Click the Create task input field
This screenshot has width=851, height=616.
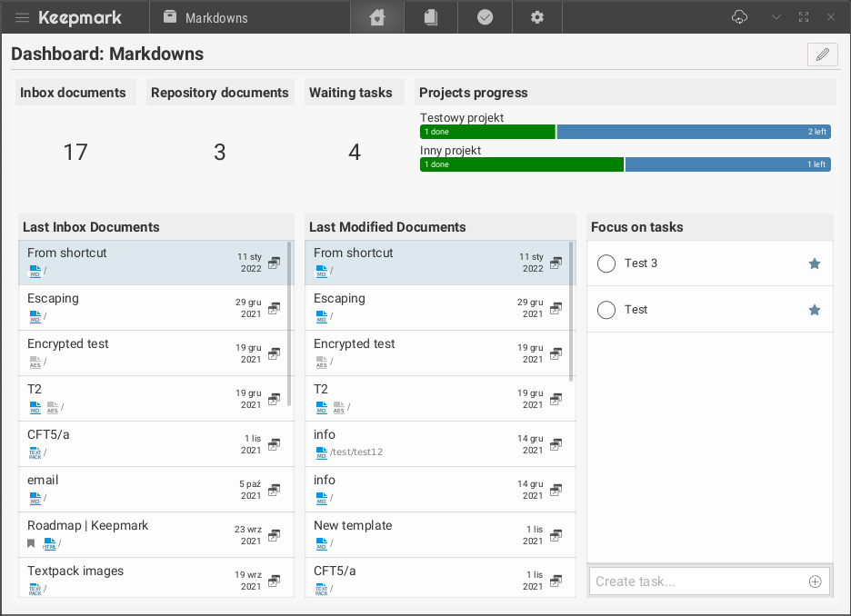696,581
